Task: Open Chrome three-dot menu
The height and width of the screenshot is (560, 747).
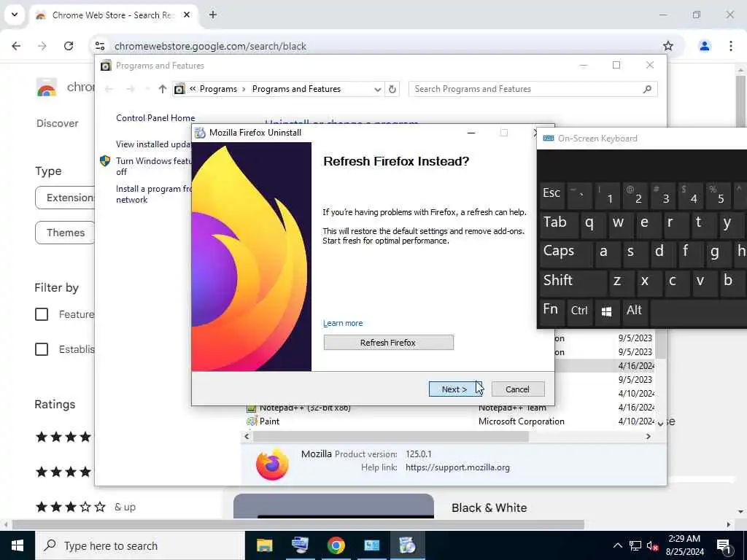Action: pyautogui.click(x=731, y=46)
